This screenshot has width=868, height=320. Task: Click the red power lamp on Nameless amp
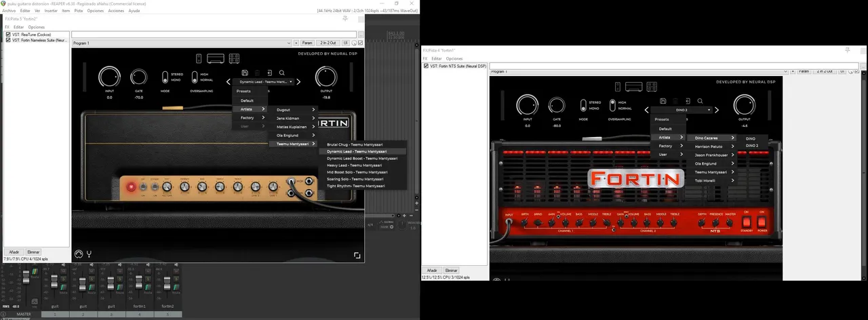point(132,186)
